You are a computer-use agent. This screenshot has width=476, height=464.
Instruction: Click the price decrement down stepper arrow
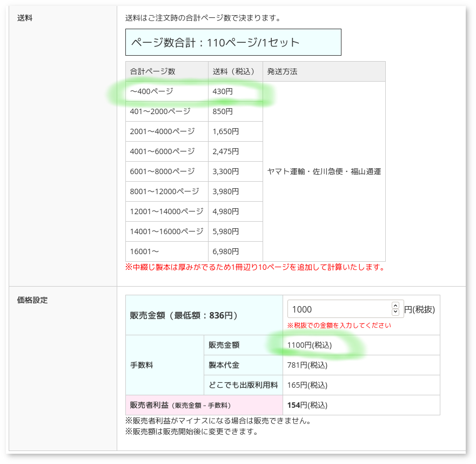pyautogui.click(x=395, y=311)
